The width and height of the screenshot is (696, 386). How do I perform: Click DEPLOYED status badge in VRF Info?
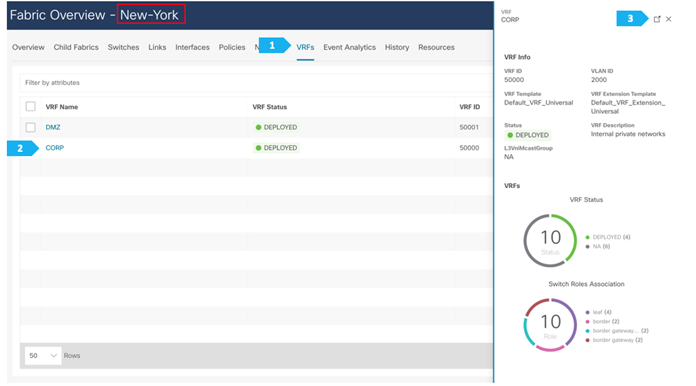(528, 135)
